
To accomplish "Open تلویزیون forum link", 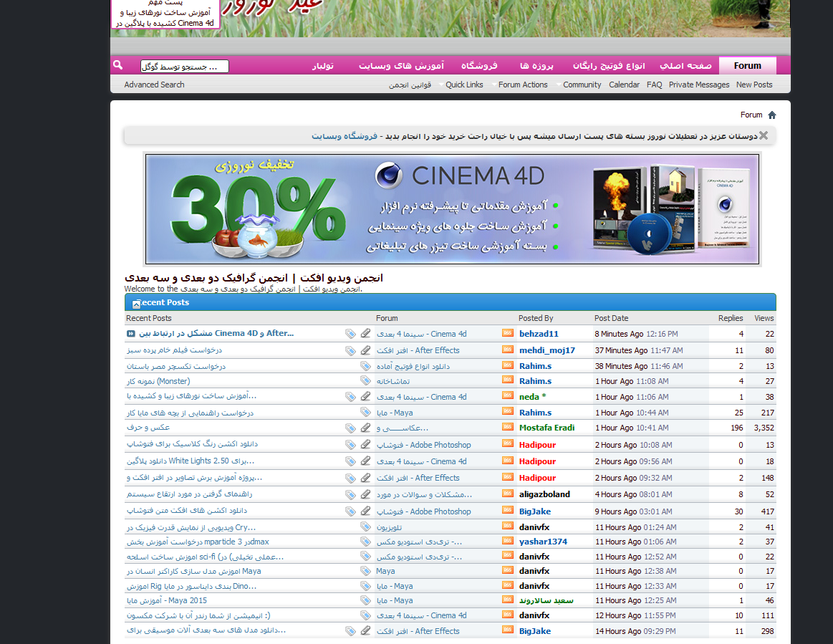I will (x=390, y=527).
